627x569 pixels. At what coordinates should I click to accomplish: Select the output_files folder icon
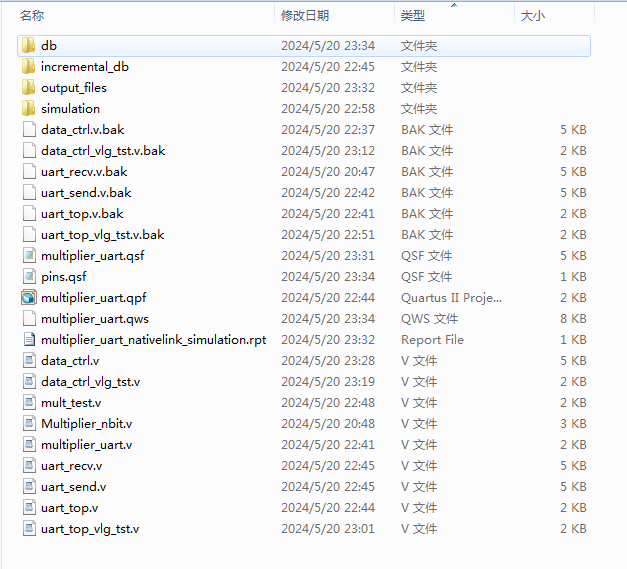[28, 88]
